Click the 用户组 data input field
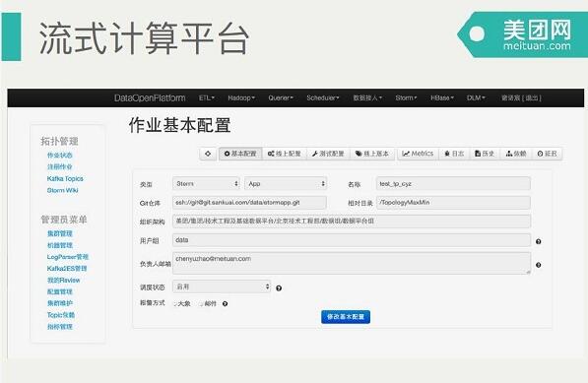This screenshot has height=383, width=588. (352, 240)
